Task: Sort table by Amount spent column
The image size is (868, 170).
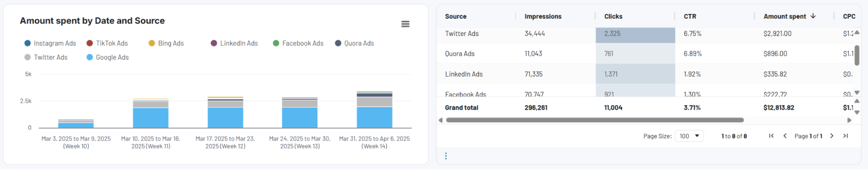Action: point(785,16)
